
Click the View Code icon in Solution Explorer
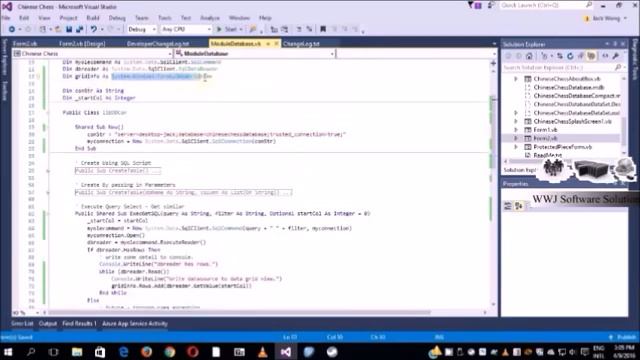click(x=605, y=56)
